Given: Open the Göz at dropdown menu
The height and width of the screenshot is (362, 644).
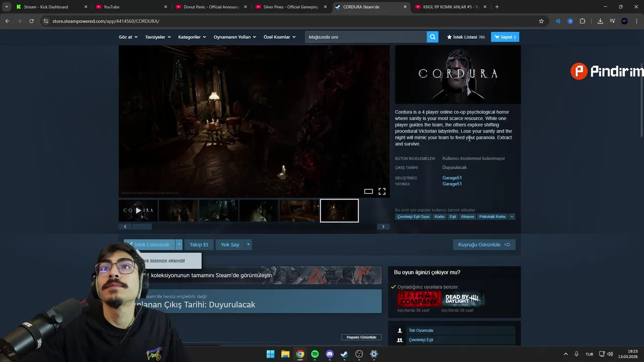Looking at the screenshot, I should pyautogui.click(x=128, y=37).
